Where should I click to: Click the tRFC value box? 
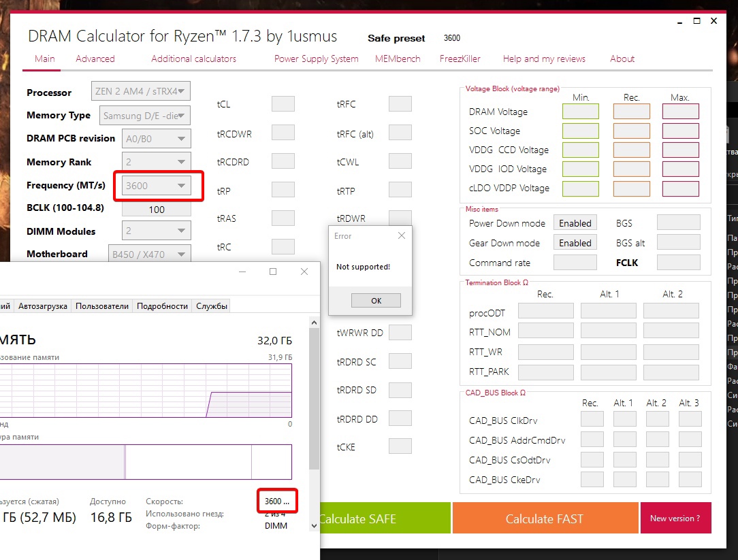(x=400, y=103)
